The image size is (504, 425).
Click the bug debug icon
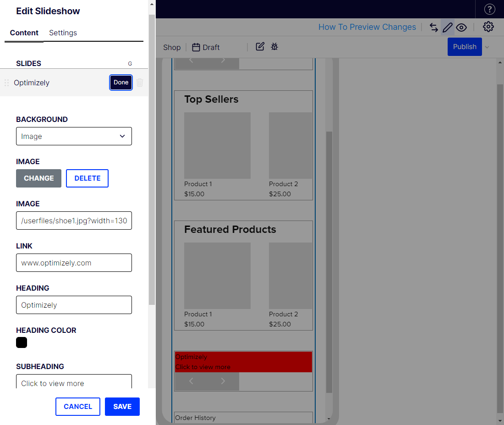pos(274,47)
